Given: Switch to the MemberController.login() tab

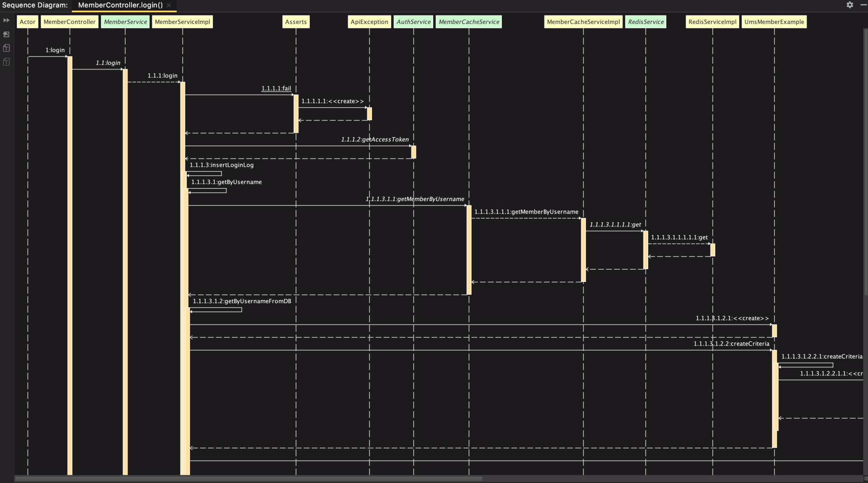Looking at the screenshot, I should 120,5.
